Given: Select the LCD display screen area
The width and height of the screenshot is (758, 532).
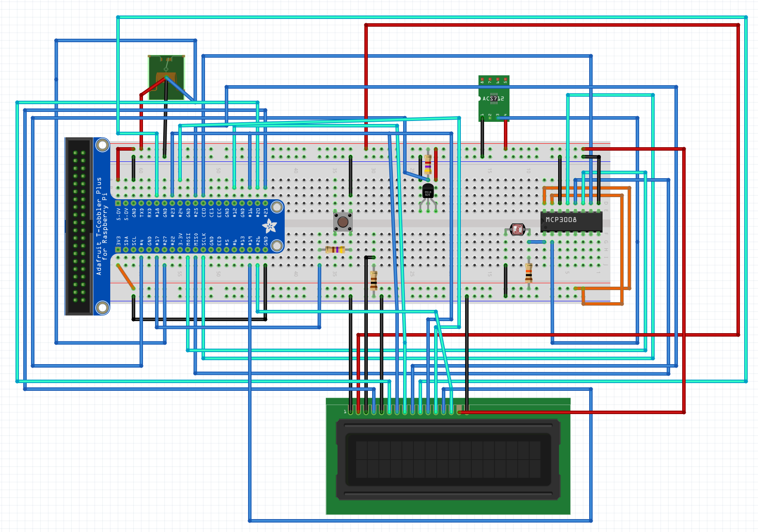Looking at the screenshot, I should pos(448,459).
